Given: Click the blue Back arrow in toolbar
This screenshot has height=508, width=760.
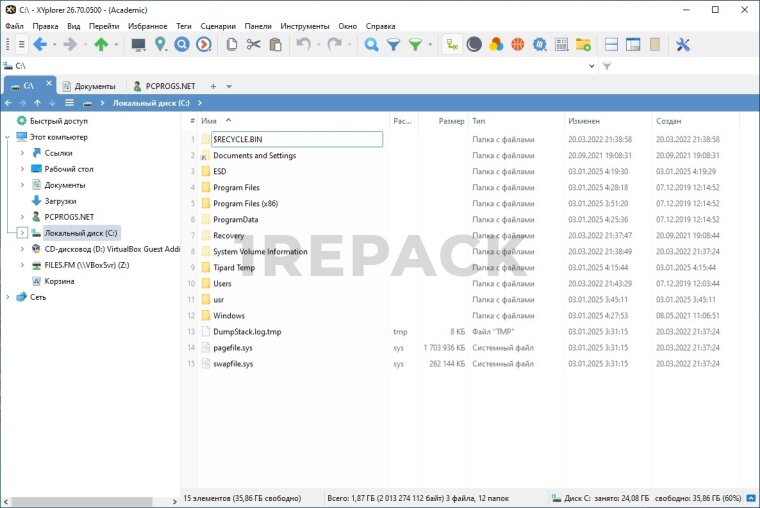Looking at the screenshot, I should coord(39,44).
